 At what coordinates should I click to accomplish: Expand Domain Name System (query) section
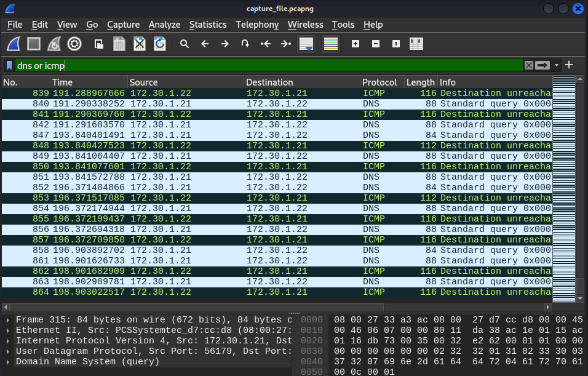(x=8, y=362)
